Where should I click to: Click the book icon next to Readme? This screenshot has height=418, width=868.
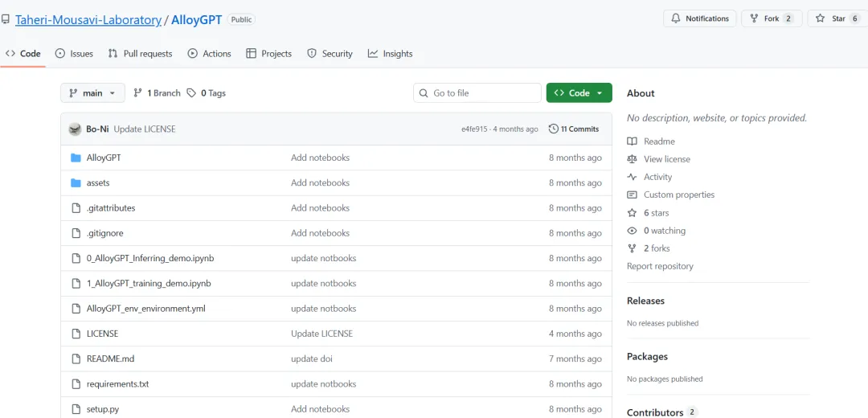[633, 141]
